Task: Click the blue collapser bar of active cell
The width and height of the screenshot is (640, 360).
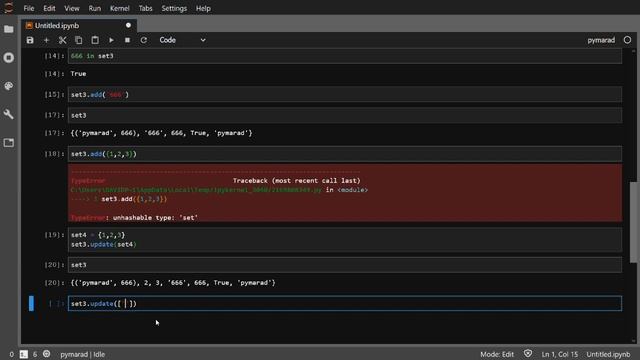Action: click(31, 303)
